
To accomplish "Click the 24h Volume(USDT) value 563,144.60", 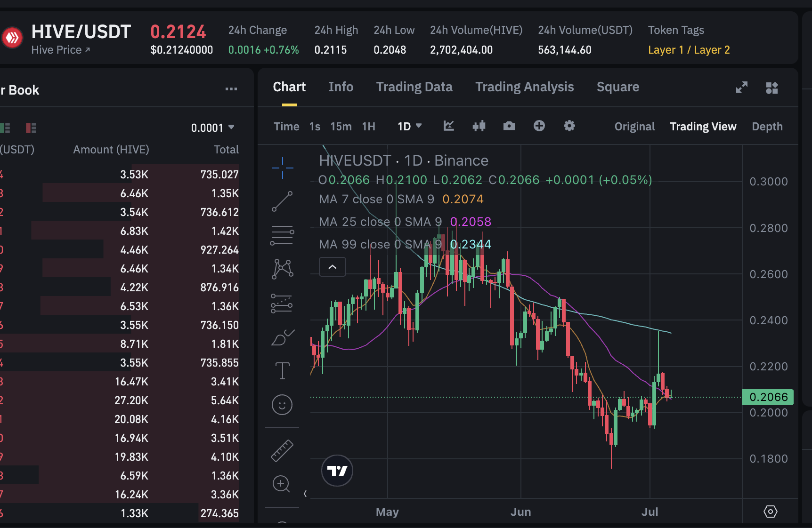I will tap(564, 50).
